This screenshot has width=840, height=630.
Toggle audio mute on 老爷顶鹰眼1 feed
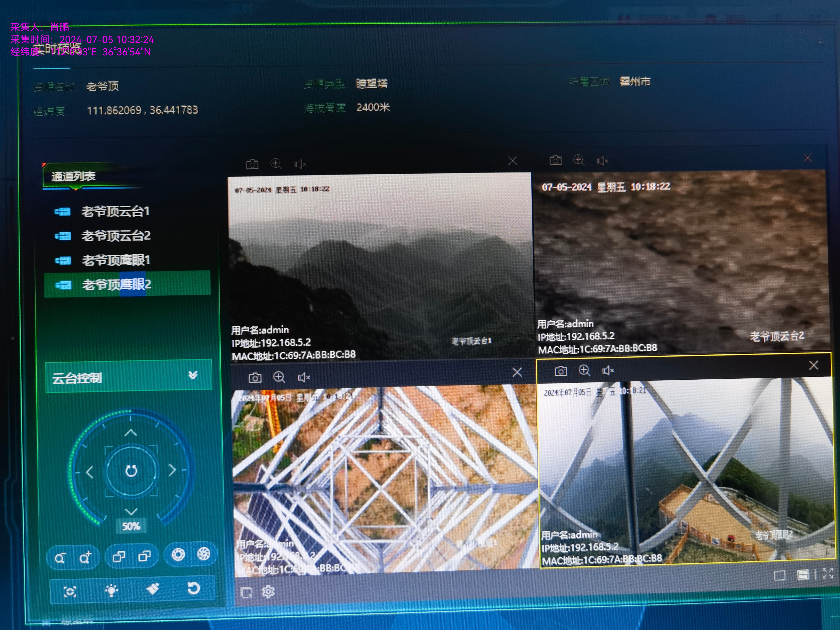(x=304, y=378)
